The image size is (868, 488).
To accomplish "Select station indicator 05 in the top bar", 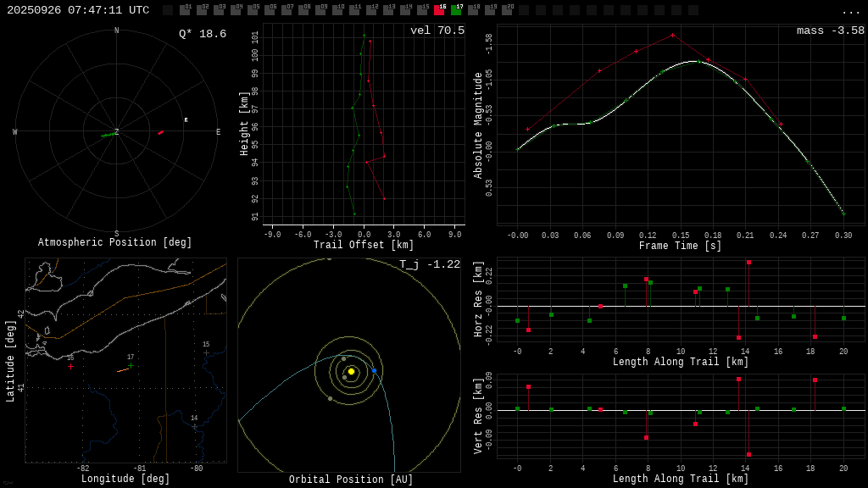I will [253, 10].
